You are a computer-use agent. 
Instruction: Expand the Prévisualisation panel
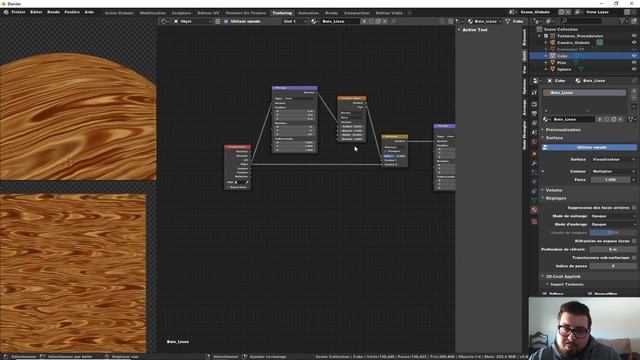coord(563,130)
